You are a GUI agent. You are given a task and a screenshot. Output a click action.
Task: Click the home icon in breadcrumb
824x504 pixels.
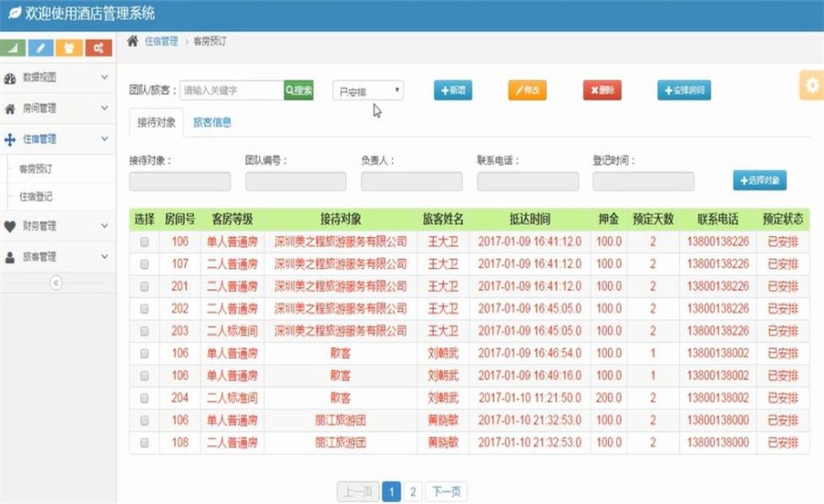(x=133, y=41)
